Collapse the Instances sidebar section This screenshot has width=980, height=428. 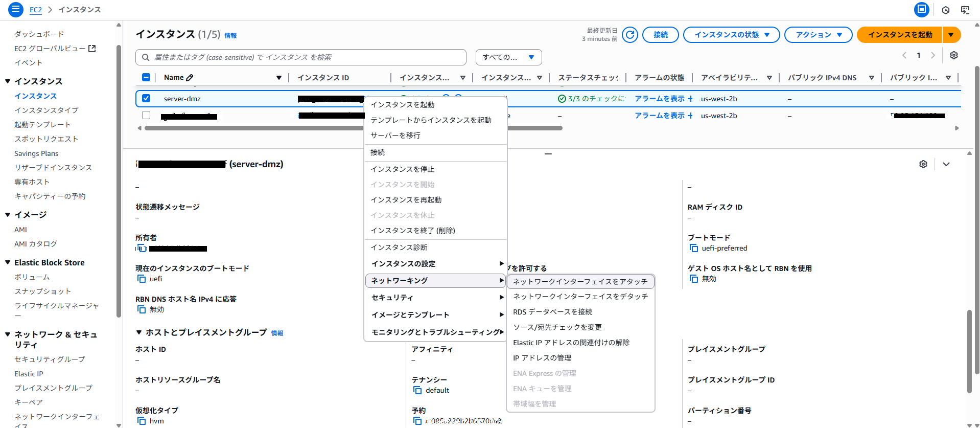click(8, 81)
